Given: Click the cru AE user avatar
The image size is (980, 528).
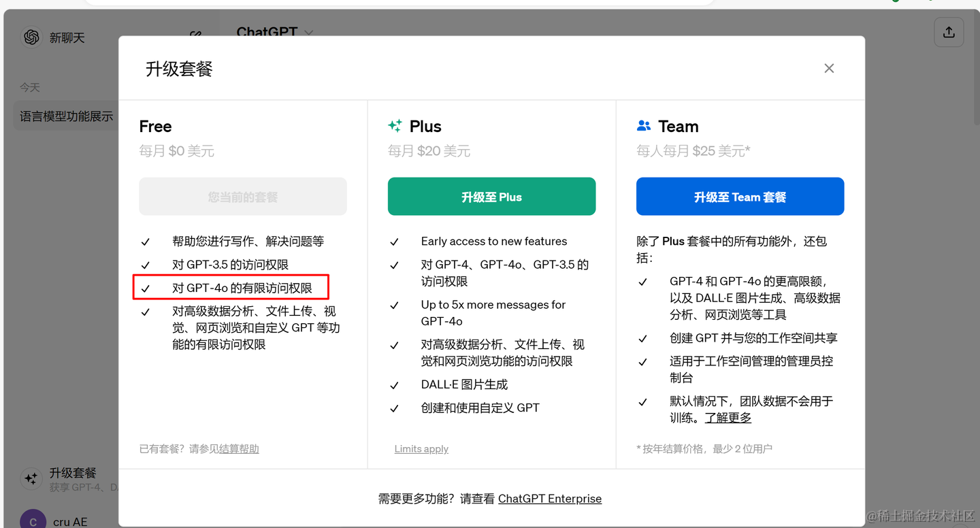Looking at the screenshot, I should click(x=33, y=521).
